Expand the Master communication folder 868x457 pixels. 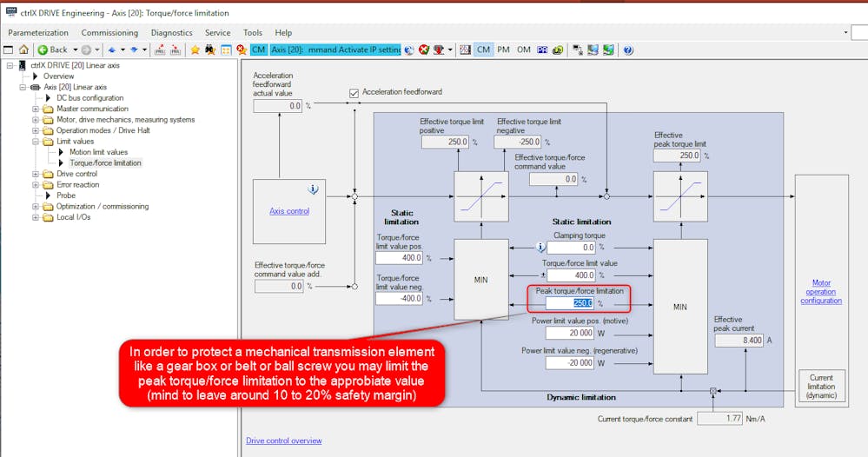pyautogui.click(x=36, y=109)
